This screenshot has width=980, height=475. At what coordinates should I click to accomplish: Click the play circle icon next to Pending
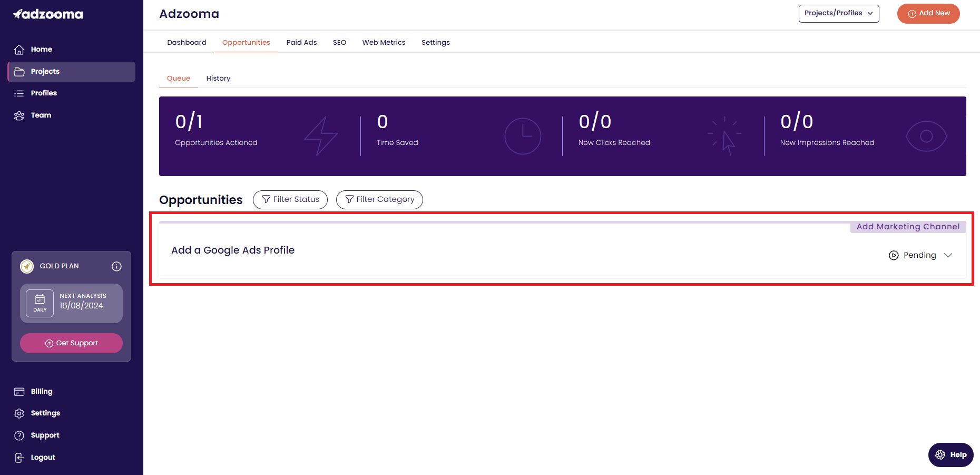(x=894, y=255)
